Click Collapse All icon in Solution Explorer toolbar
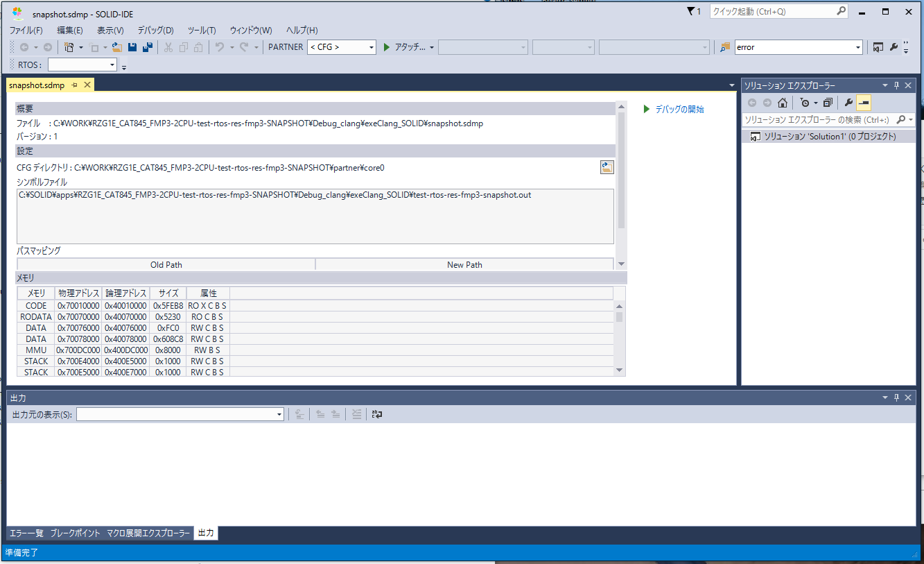The image size is (924, 564). 828,103
